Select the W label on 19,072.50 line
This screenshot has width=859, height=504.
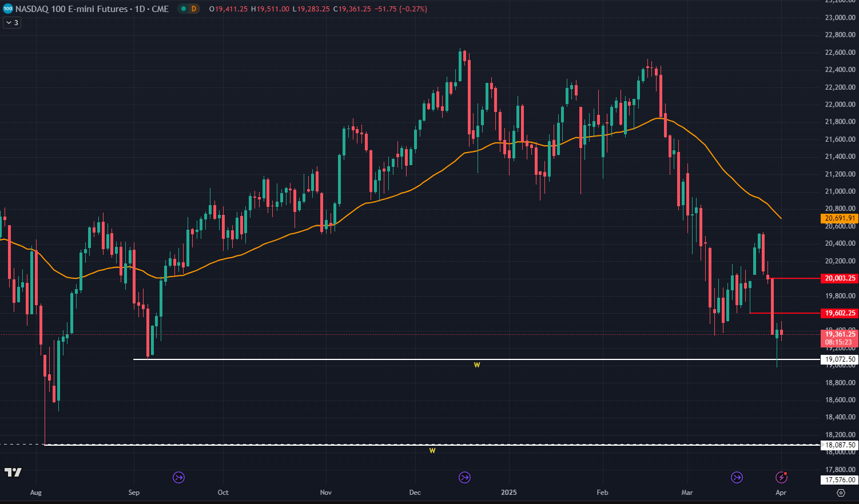(477, 365)
